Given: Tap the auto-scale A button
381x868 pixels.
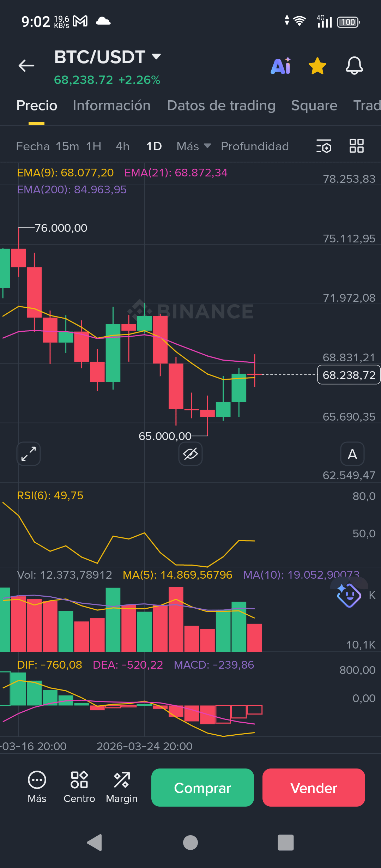Looking at the screenshot, I should point(352,454).
